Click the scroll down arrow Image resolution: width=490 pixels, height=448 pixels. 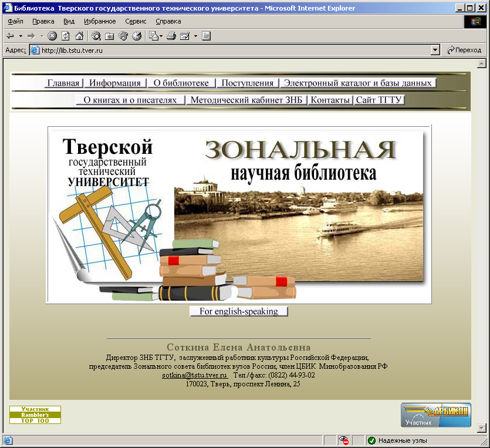[x=481, y=427]
